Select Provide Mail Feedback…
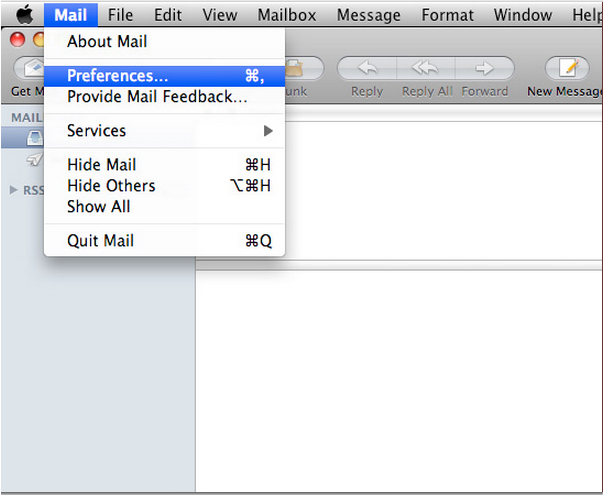 pyautogui.click(x=165, y=97)
